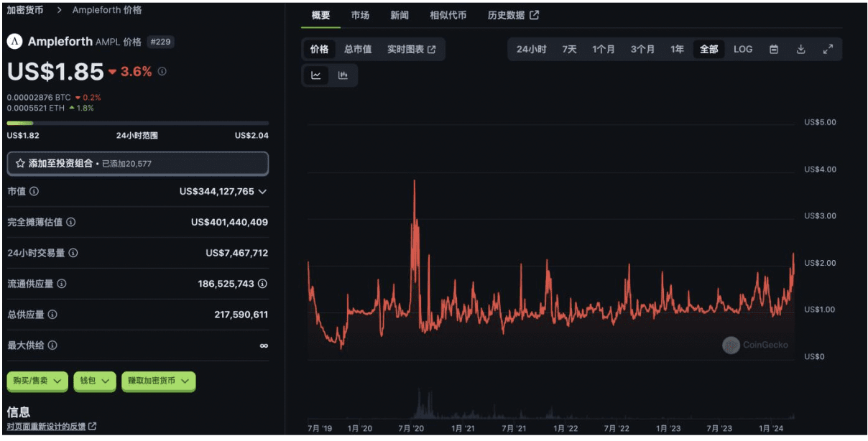Switch to line chart view icon
Screen dimensions: 868x441
(316, 75)
